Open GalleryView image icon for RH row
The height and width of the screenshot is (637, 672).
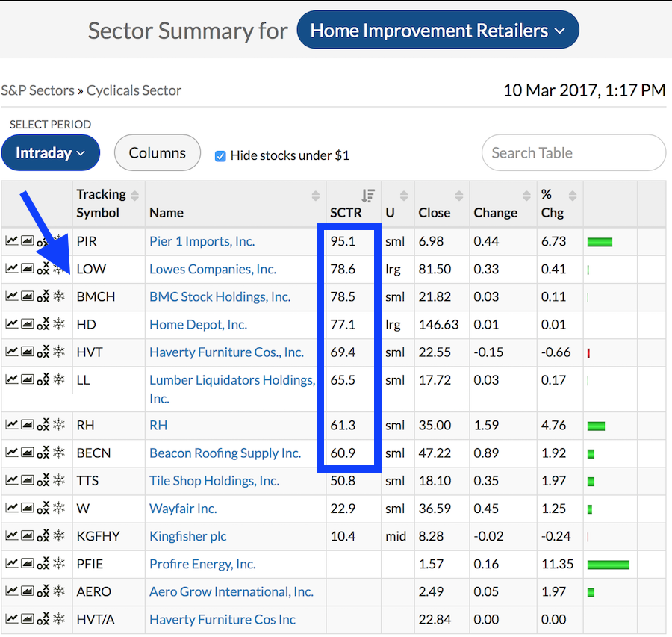click(x=27, y=425)
